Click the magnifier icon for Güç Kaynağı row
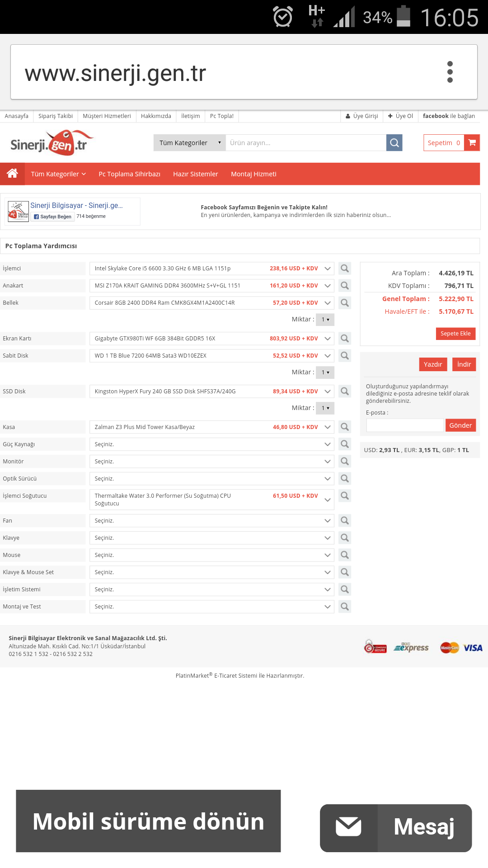The width and height of the screenshot is (488, 868). coord(345,444)
